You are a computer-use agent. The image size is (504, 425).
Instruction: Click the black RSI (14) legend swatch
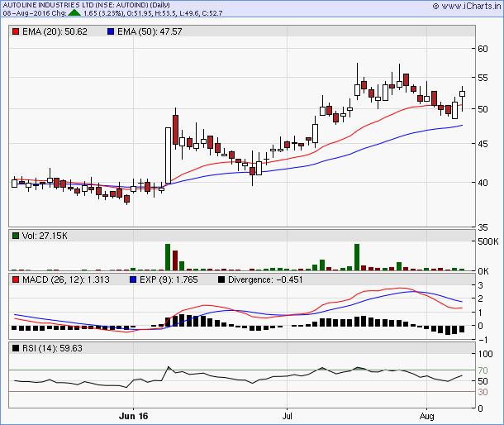pos(16,348)
